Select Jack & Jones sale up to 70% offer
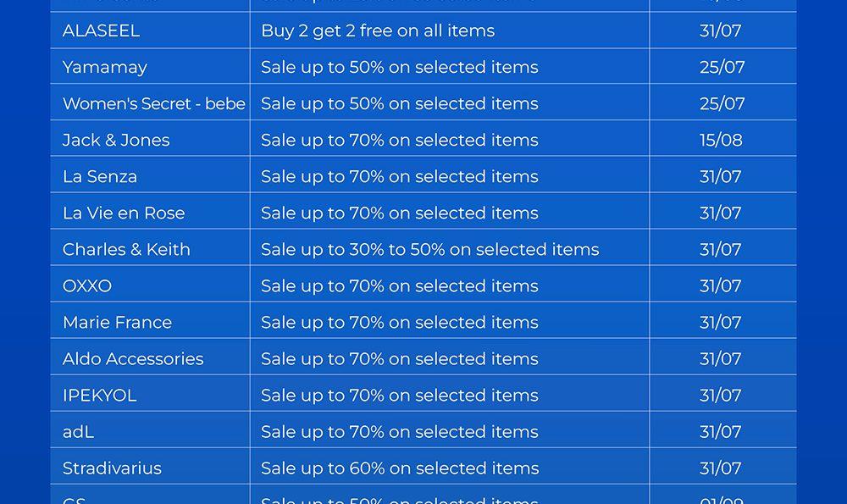847x504 pixels. pos(399,141)
